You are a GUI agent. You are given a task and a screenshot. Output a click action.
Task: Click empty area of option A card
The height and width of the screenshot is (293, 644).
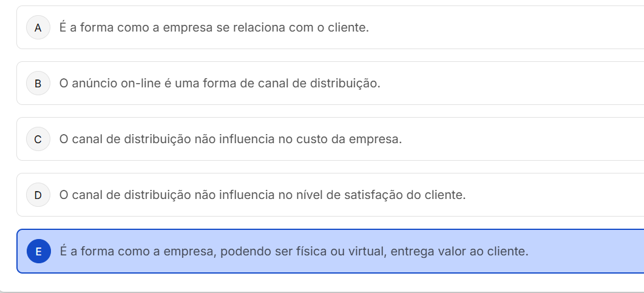pyautogui.click(x=516, y=28)
